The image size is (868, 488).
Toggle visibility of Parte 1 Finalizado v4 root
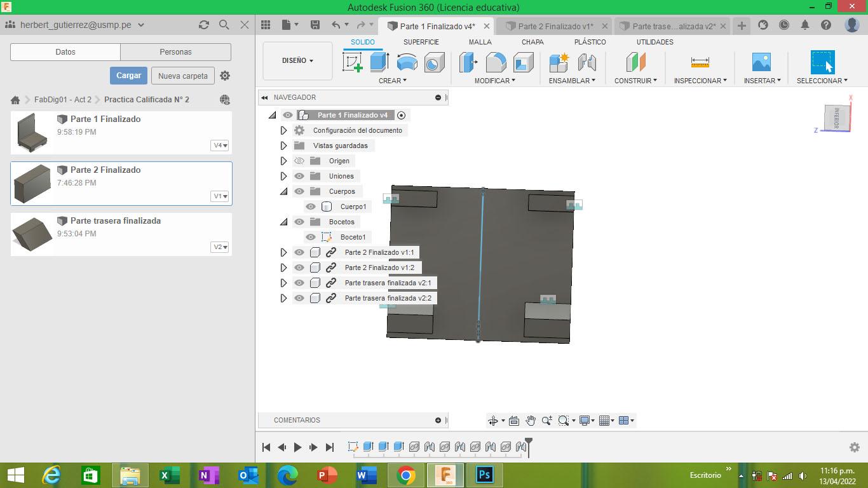click(x=288, y=115)
